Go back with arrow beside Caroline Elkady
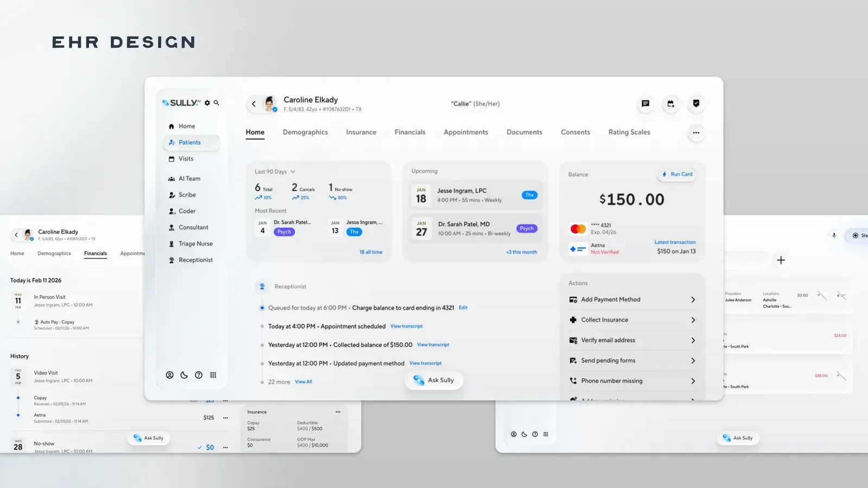This screenshot has width=868, height=488. pos(253,104)
